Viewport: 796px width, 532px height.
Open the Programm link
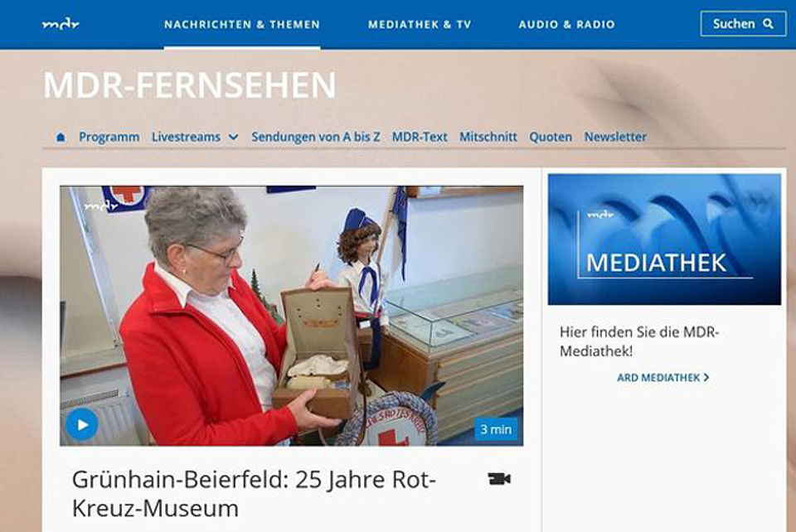pyautogui.click(x=109, y=137)
